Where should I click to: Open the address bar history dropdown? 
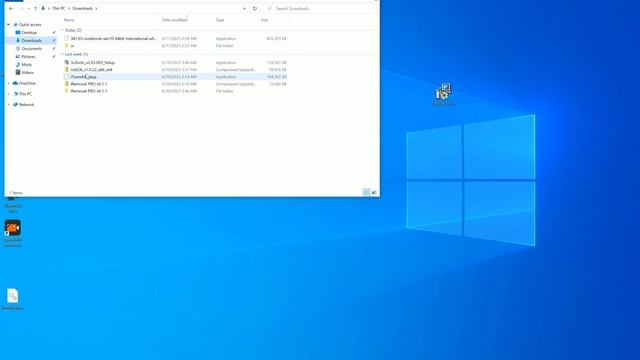(244, 9)
